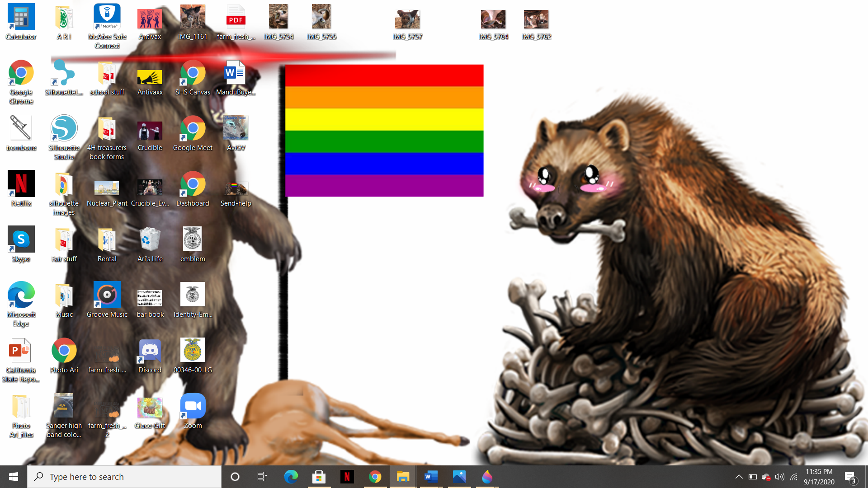
Task: Open the Silhouette Studio shortcut
Action: (64, 129)
